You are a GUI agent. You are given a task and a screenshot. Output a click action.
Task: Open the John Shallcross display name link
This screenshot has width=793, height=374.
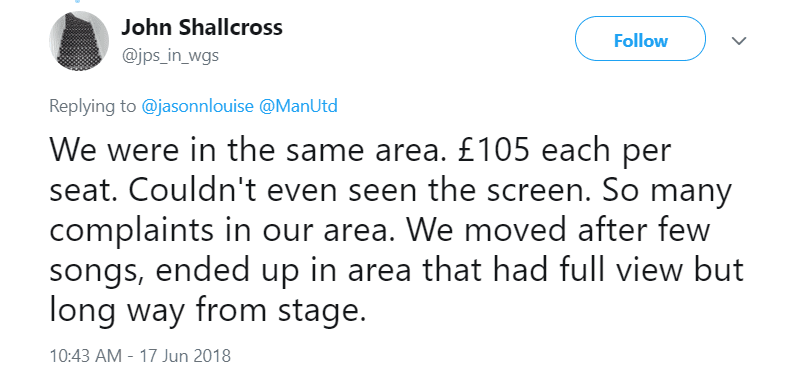pos(202,27)
